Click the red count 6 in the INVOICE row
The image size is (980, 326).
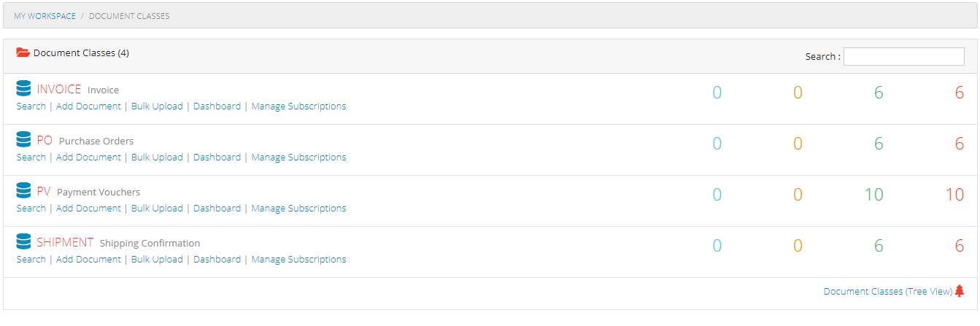(959, 93)
